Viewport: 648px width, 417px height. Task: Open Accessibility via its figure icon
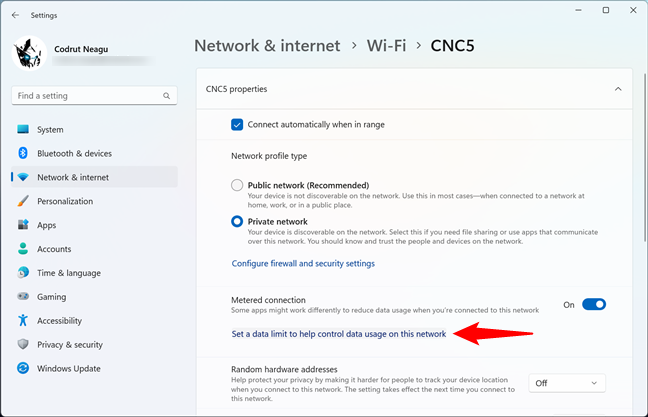pos(23,320)
